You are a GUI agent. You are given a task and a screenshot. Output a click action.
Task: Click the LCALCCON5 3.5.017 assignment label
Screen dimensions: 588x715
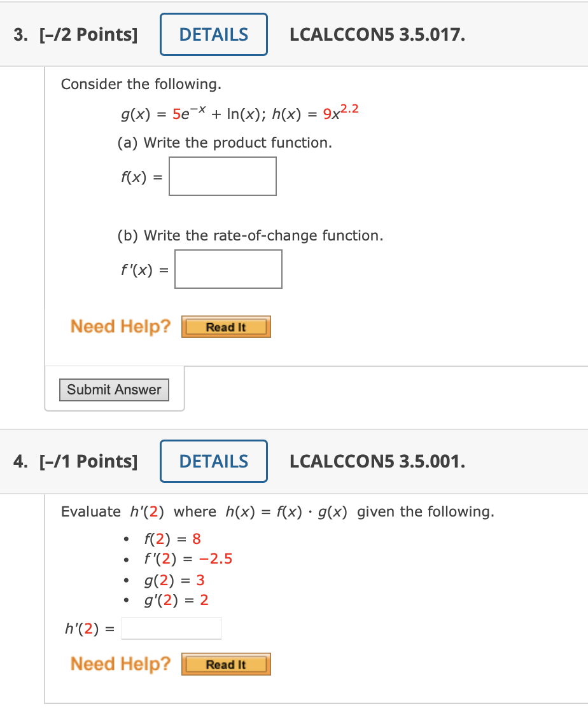378,34
